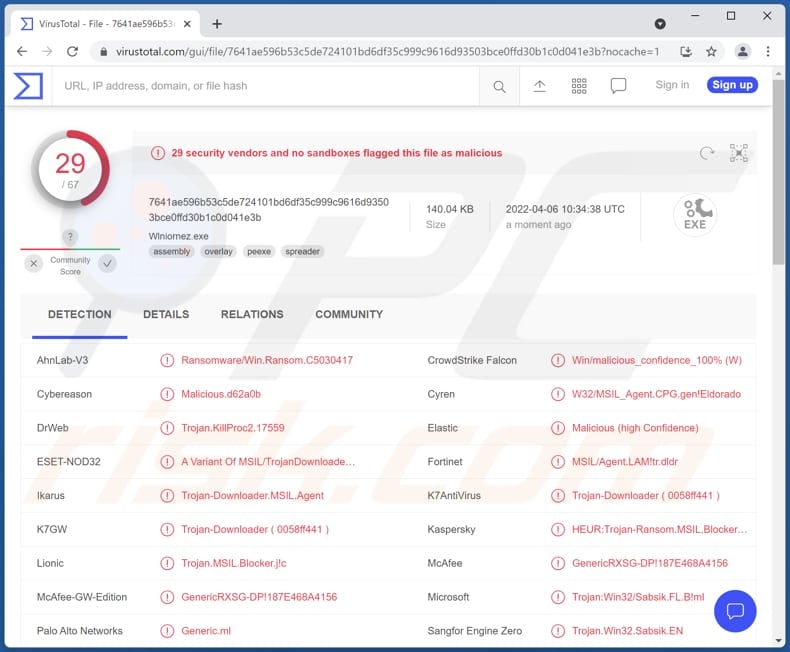The image size is (790, 652).
Task: Click Trojan.MSIL.Blocker.j!c Lionic result
Action: (234, 563)
